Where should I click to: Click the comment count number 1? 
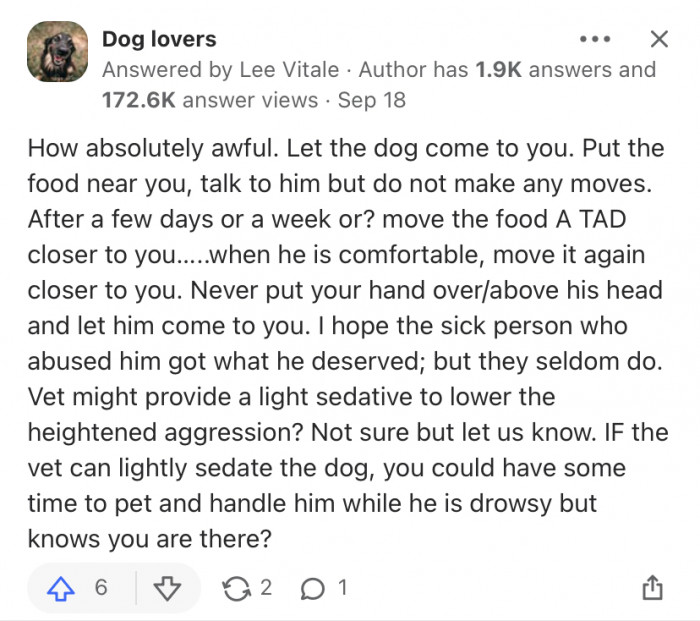pyautogui.click(x=342, y=587)
